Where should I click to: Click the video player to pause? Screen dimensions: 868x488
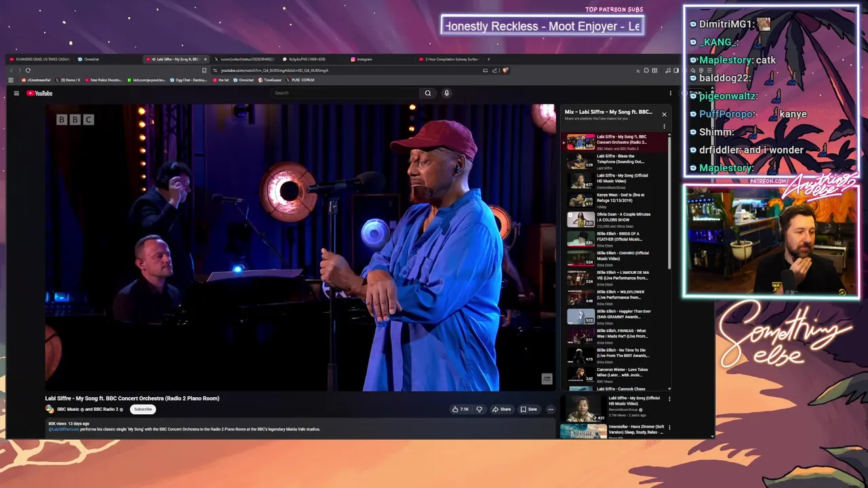coord(300,247)
